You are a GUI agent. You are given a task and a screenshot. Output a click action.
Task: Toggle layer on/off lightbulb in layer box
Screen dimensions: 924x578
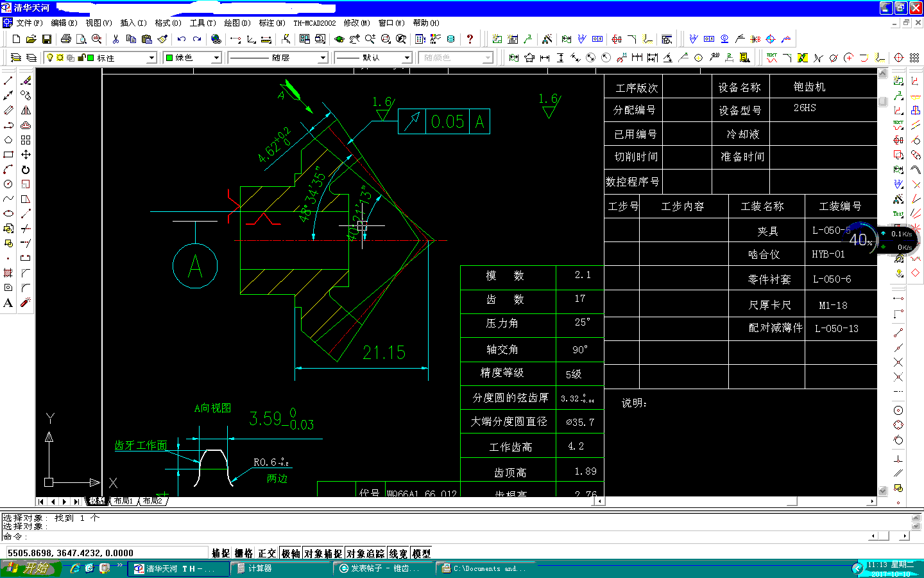50,57
